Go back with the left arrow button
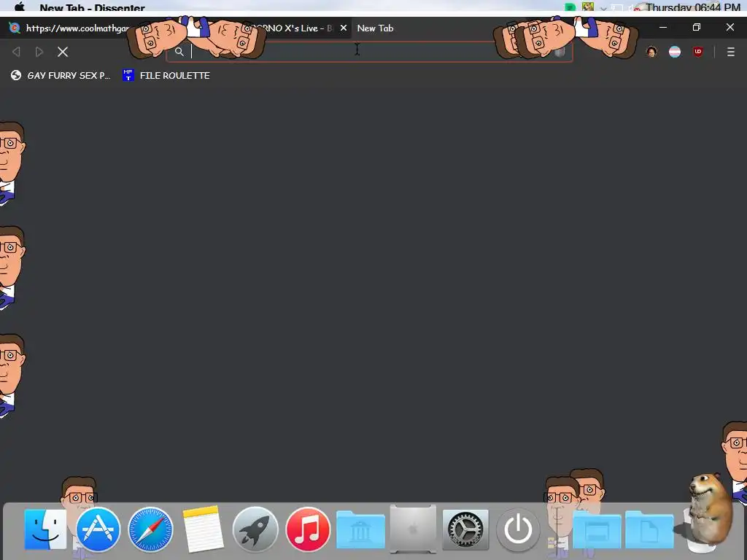 coord(16,52)
